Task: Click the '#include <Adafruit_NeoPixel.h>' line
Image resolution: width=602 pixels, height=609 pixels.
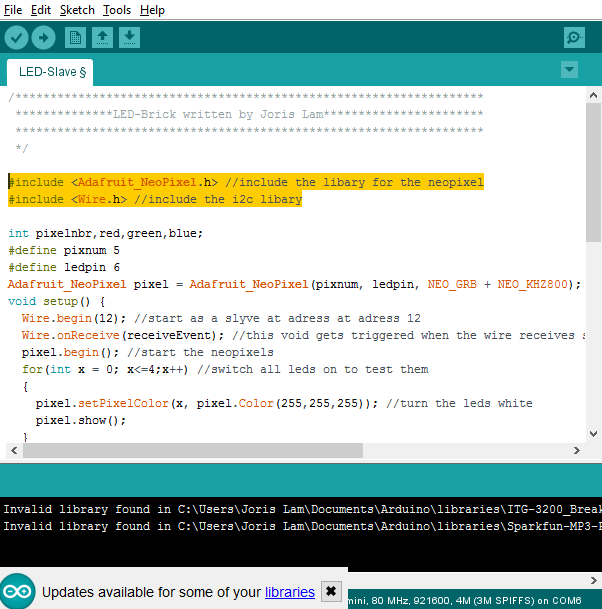Action: tap(246, 182)
